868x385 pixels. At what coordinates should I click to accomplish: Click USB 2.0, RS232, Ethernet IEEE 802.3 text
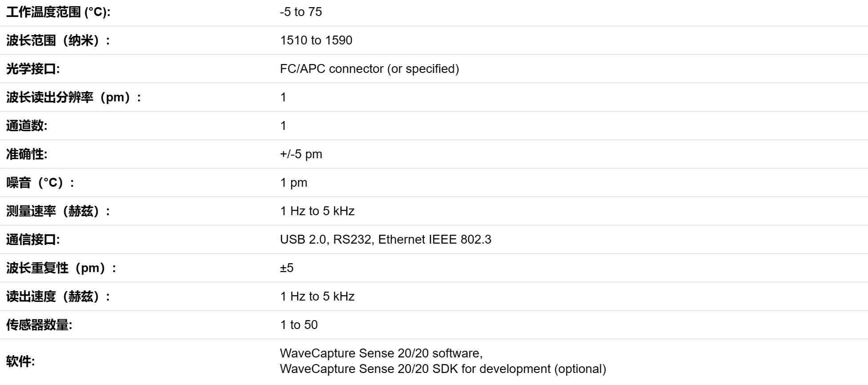386,240
